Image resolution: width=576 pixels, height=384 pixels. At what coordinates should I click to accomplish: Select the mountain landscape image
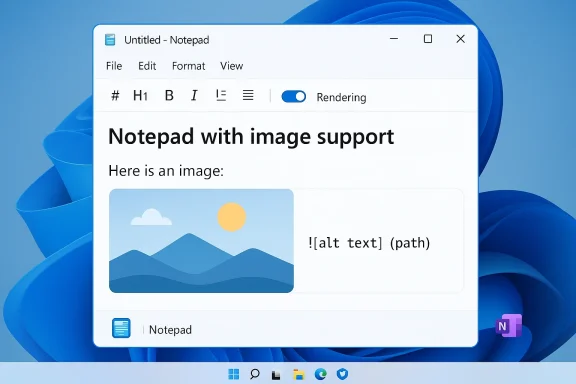tap(201, 241)
